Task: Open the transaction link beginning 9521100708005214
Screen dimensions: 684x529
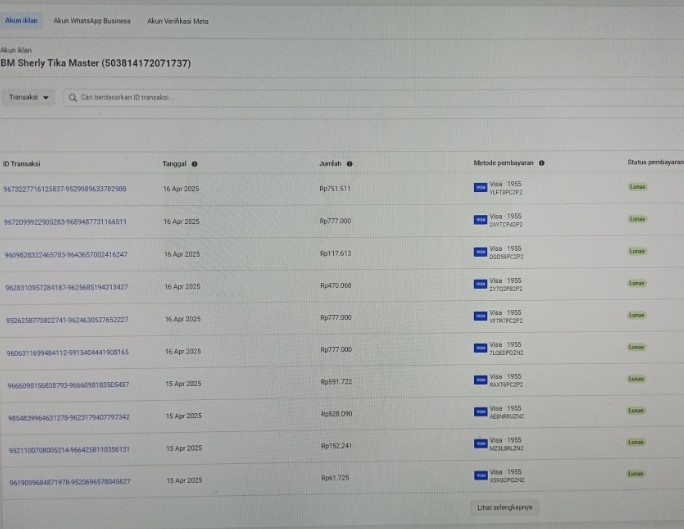Action: [68, 450]
